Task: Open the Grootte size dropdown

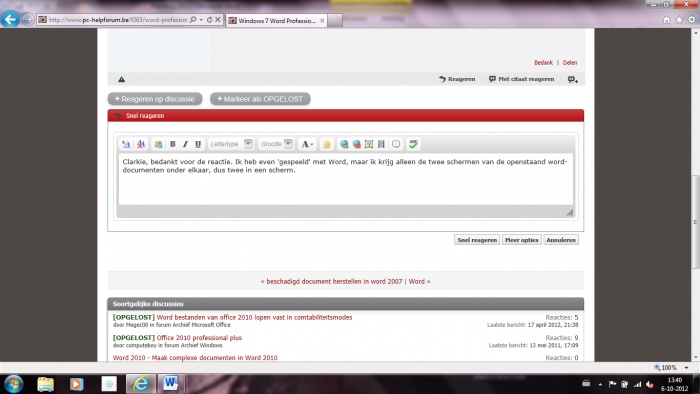Action: pos(276,144)
